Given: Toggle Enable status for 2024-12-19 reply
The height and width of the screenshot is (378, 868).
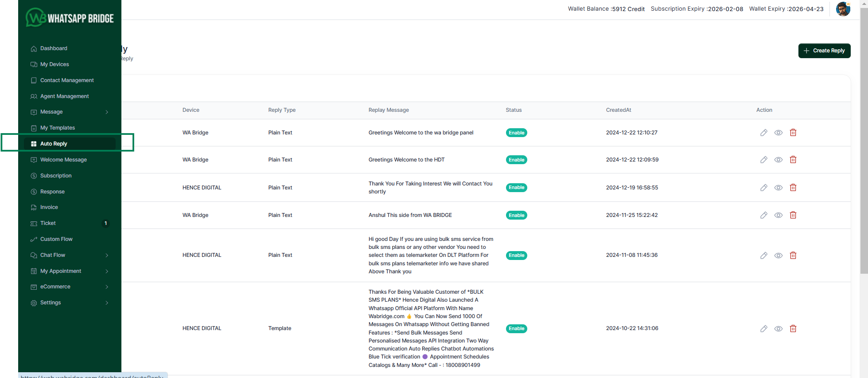Looking at the screenshot, I should pos(517,188).
